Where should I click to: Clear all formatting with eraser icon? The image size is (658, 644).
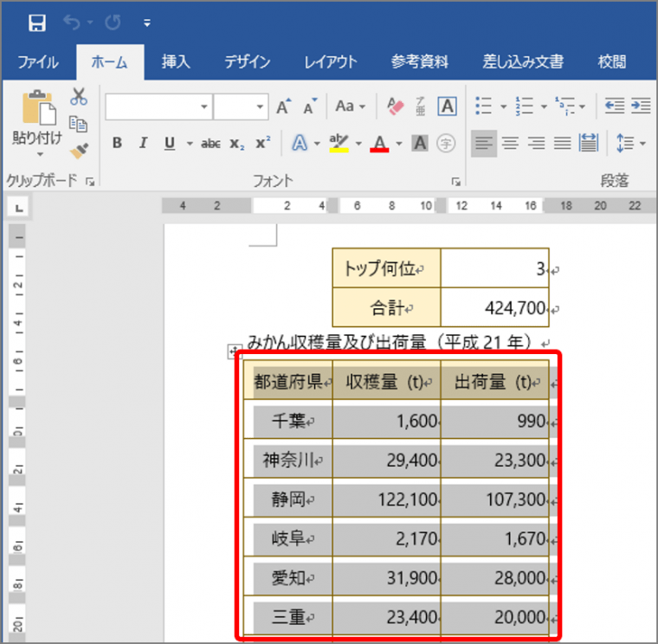point(396,106)
